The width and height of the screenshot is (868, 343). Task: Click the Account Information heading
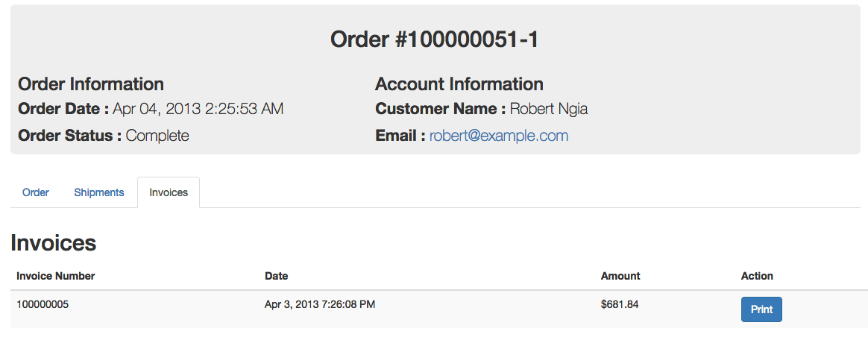(x=459, y=84)
